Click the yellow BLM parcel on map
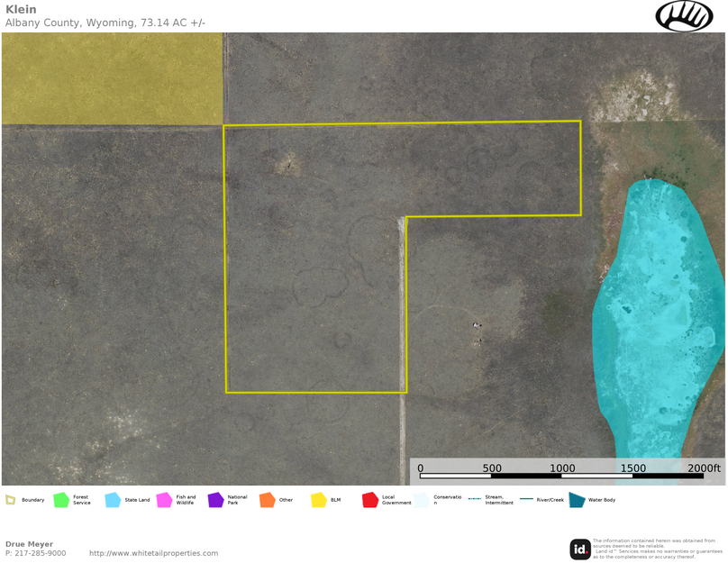728x563 pixels. [112, 79]
